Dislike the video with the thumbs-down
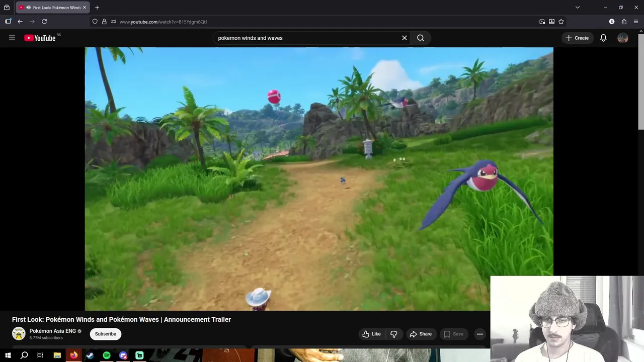Viewport: 644px width, 362px height. coord(394,334)
